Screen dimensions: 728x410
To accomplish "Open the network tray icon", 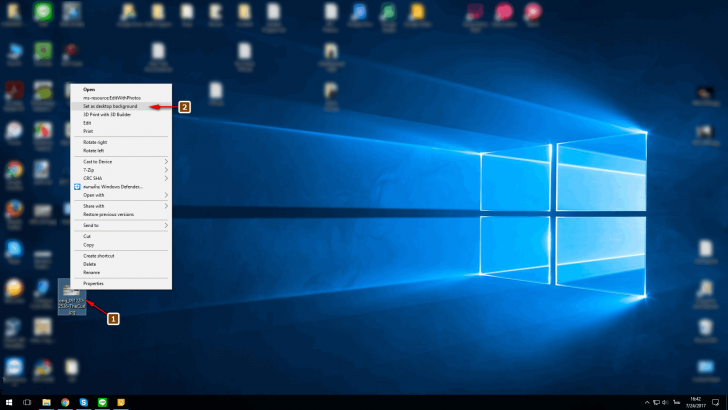I will click(656, 403).
